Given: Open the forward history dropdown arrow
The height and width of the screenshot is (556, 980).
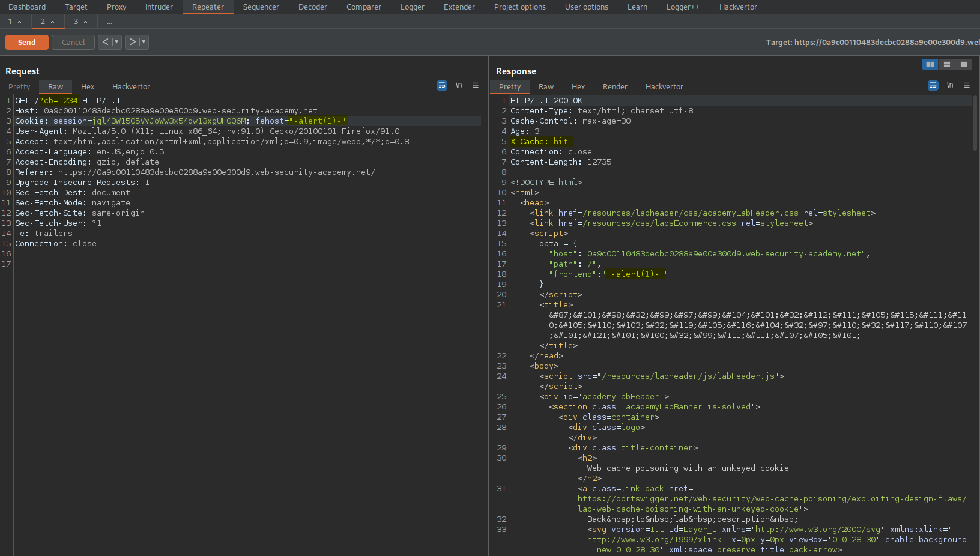Looking at the screenshot, I should coord(144,42).
